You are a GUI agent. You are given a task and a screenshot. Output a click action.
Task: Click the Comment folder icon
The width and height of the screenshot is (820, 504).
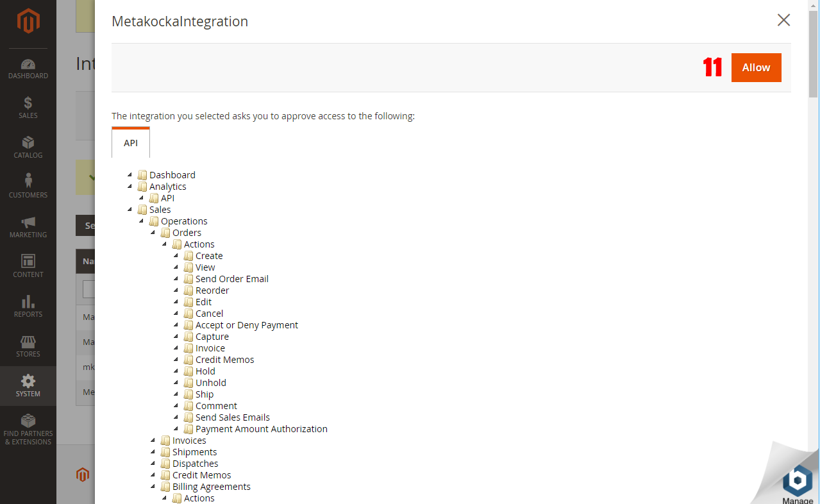188,406
